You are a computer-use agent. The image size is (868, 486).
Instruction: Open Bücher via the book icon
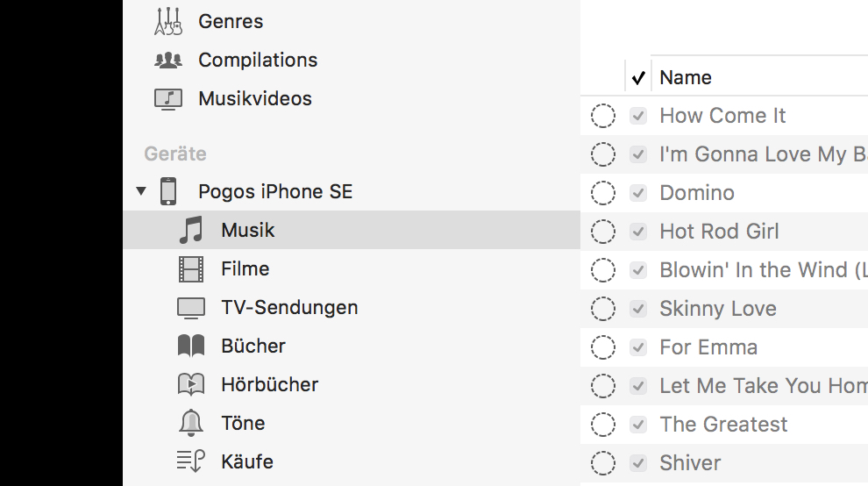(x=191, y=347)
